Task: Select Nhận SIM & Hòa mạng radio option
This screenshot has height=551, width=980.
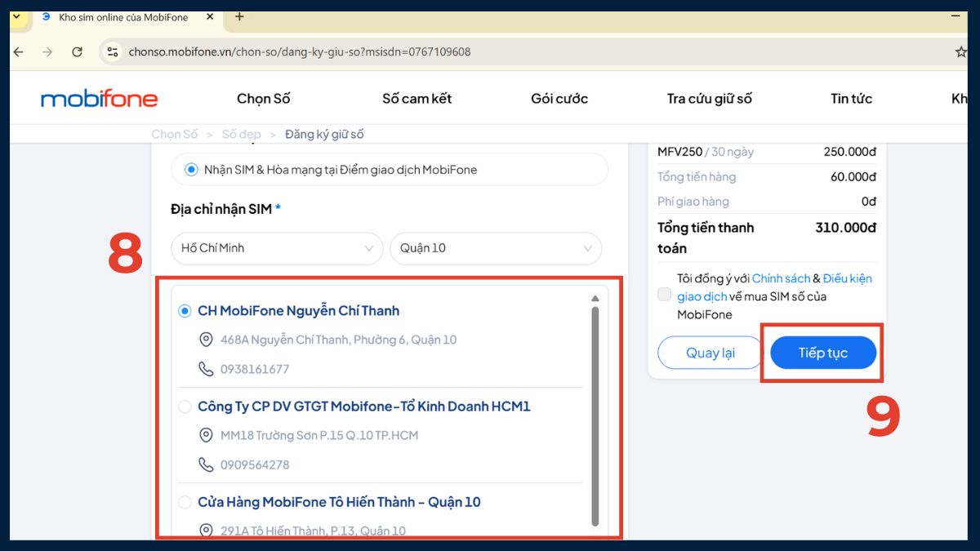Action: pyautogui.click(x=191, y=170)
